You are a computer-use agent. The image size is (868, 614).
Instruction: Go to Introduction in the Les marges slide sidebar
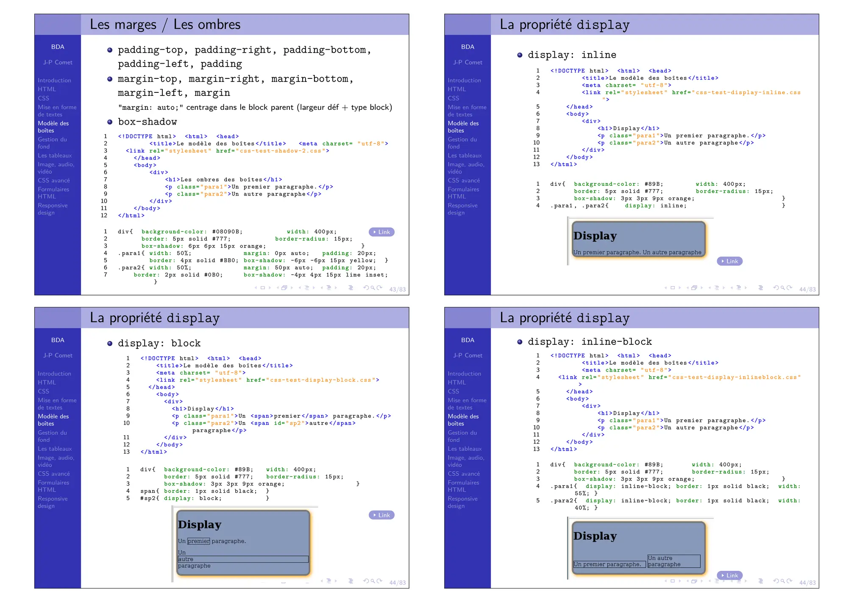click(54, 80)
